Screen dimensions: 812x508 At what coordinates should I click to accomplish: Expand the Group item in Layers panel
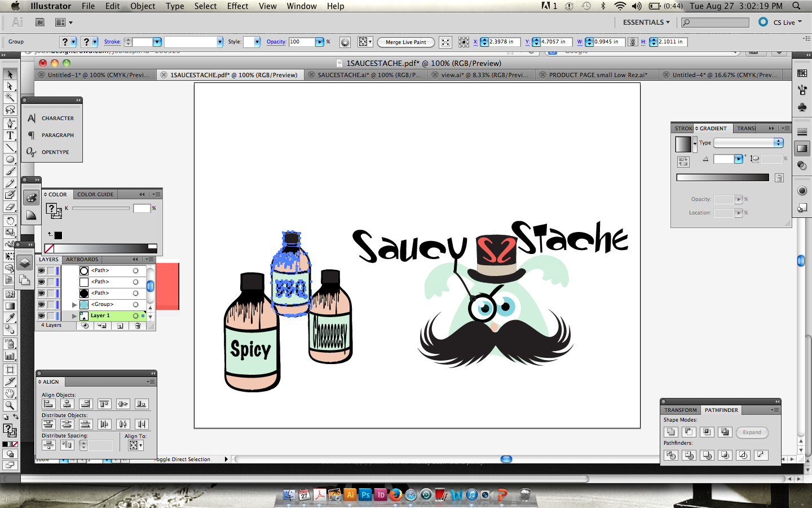pos(74,305)
